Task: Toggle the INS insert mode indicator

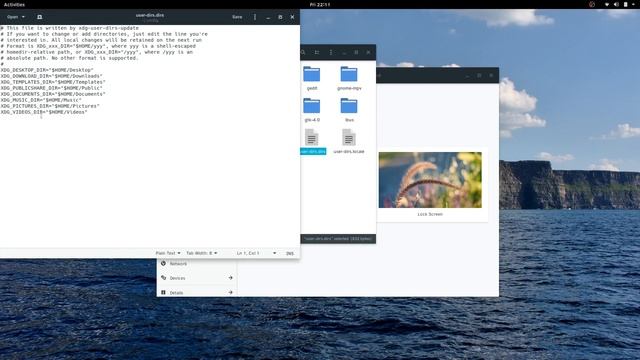Action: (290, 253)
